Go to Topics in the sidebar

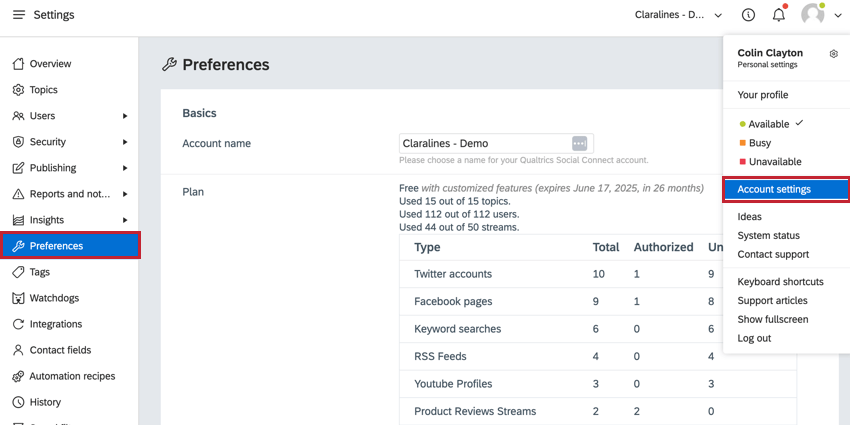(x=43, y=90)
